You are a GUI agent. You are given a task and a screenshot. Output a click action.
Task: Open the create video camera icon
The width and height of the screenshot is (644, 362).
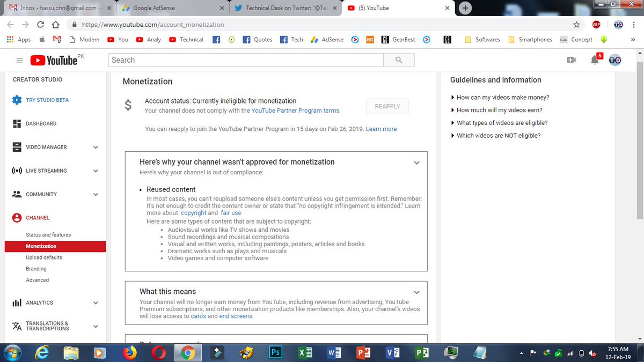571,60
